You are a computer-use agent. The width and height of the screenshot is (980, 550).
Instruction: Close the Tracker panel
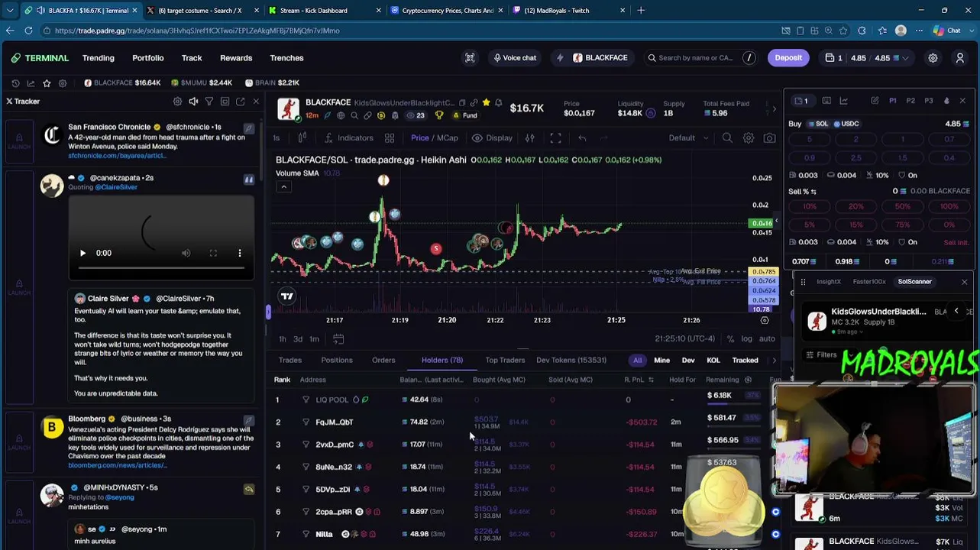point(256,102)
